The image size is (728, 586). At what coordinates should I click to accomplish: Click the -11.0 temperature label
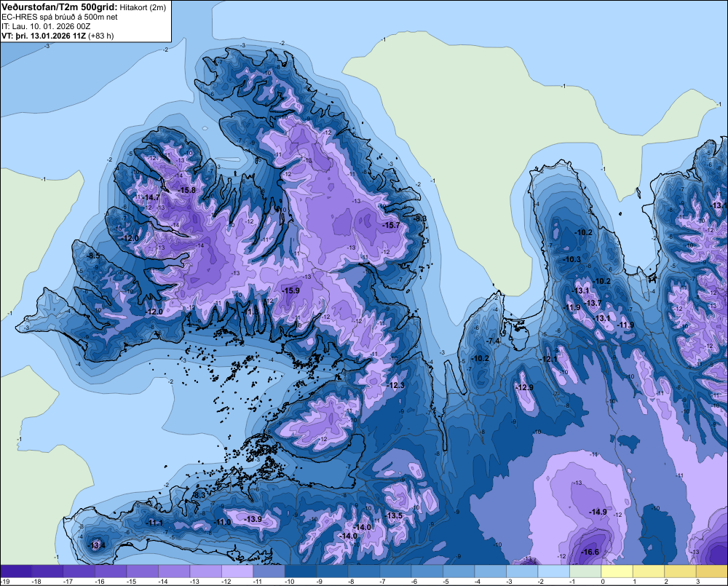click(x=222, y=523)
